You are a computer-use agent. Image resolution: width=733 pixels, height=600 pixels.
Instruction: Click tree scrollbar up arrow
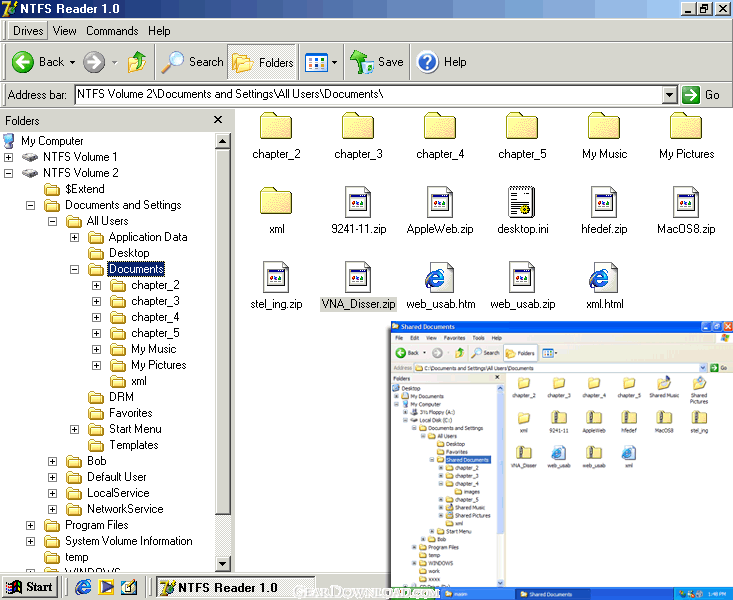223,141
